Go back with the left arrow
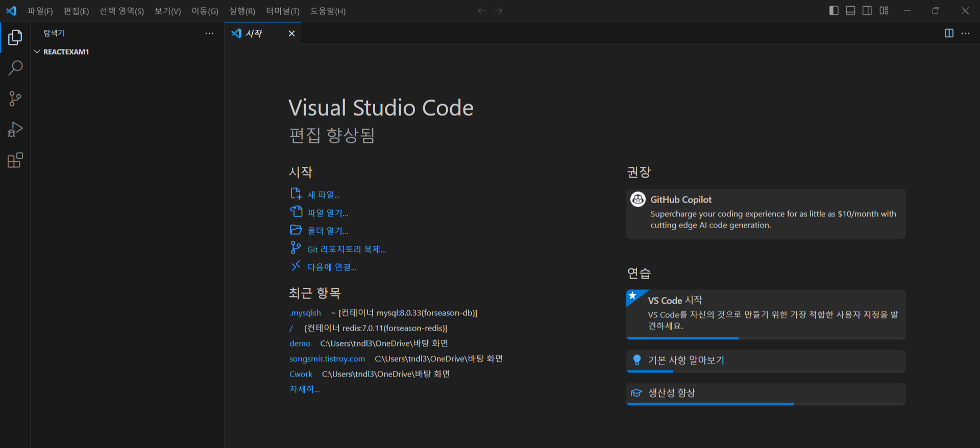 (481, 11)
